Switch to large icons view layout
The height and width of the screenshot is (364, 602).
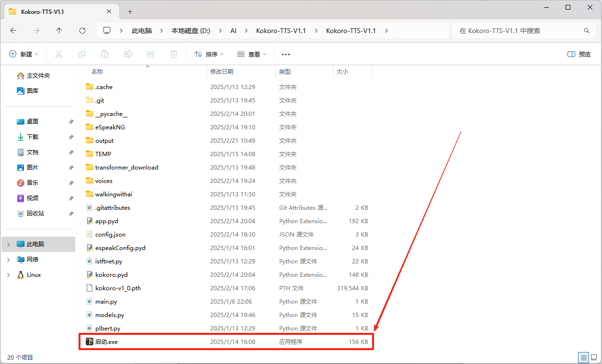[x=594, y=357]
